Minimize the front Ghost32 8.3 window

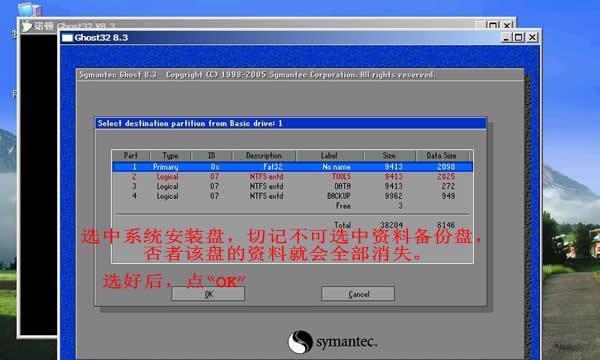click(506, 37)
